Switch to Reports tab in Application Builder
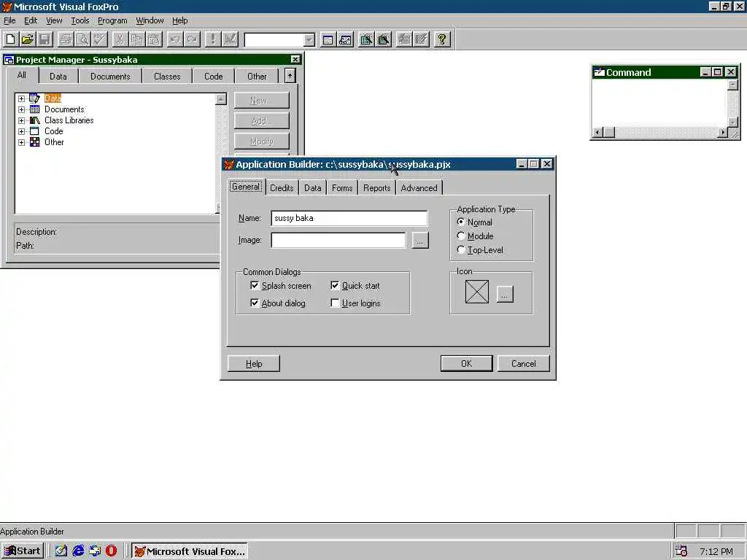747x560 pixels. [376, 187]
